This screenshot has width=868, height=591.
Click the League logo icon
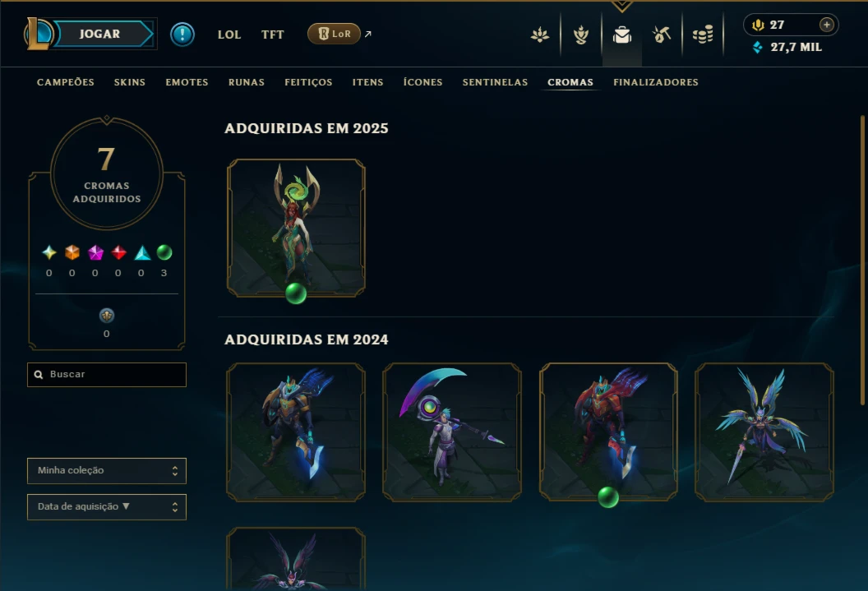click(38, 34)
